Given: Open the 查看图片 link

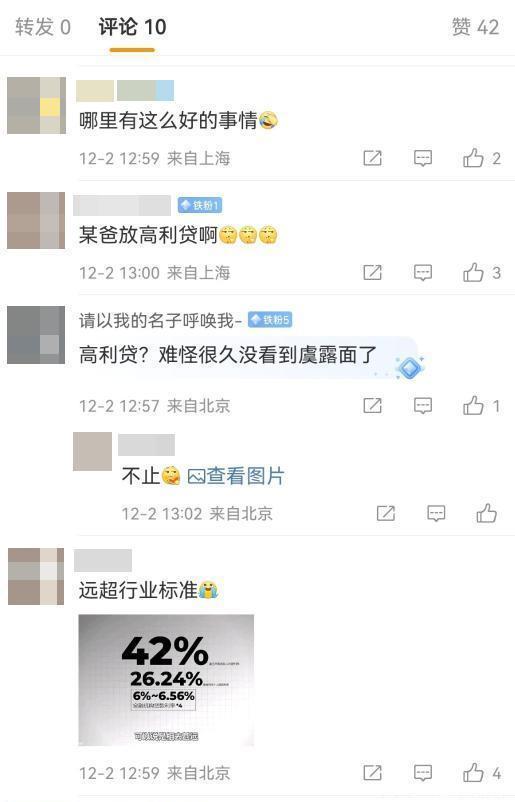Looking at the screenshot, I should [x=236, y=476].
